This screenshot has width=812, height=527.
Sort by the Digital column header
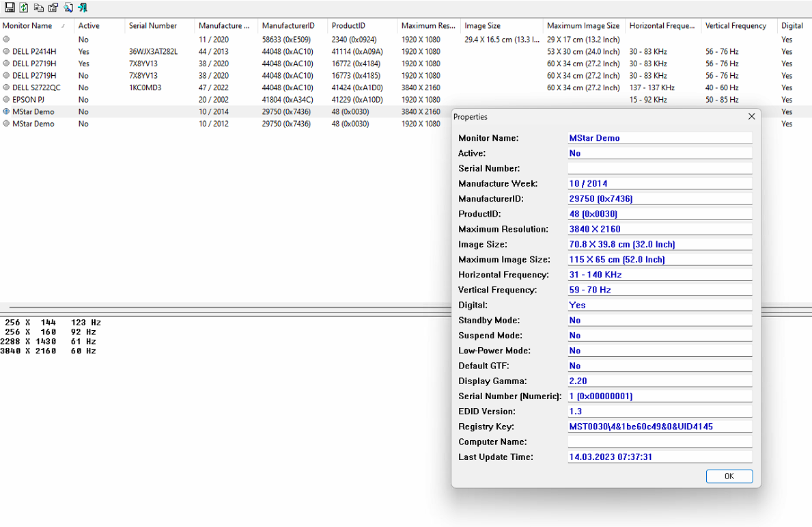[x=794, y=25]
